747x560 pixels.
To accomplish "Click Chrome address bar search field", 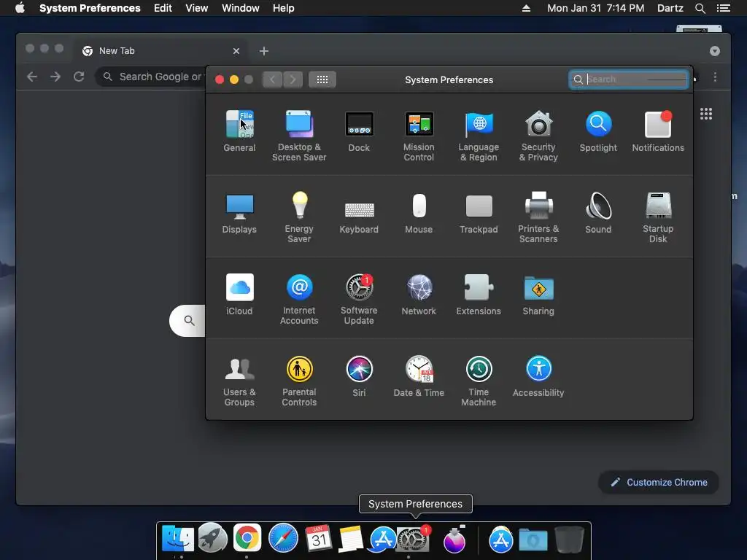I will (150, 77).
